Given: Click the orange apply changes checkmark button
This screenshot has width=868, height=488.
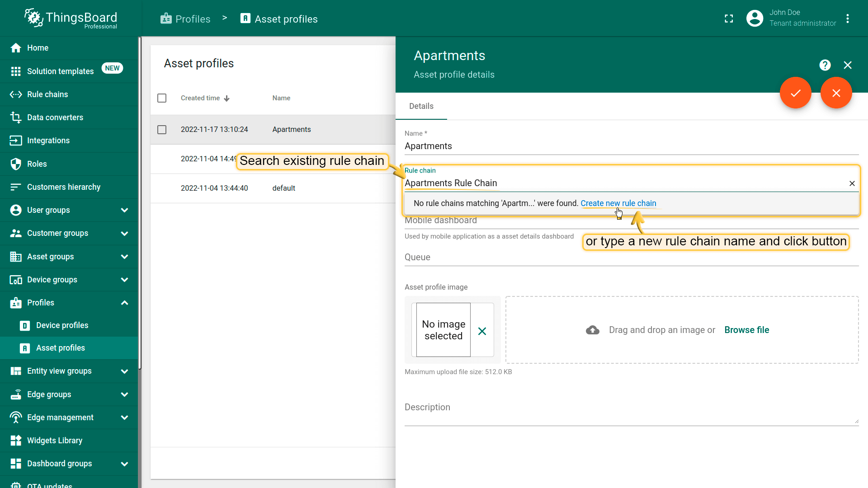Looking at the screenshot, I should 795,93.
